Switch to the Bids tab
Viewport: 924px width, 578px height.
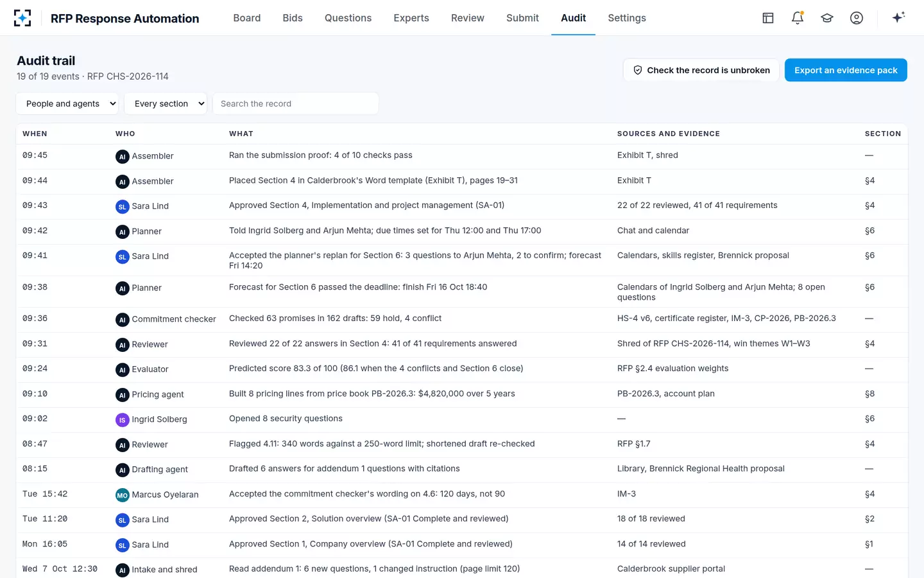293,18
